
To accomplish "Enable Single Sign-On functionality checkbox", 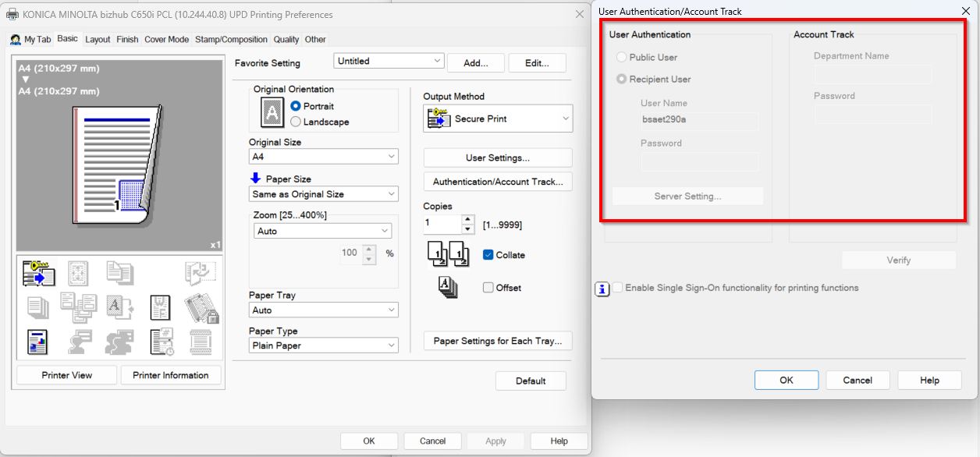I will click(x=618, y=288).
